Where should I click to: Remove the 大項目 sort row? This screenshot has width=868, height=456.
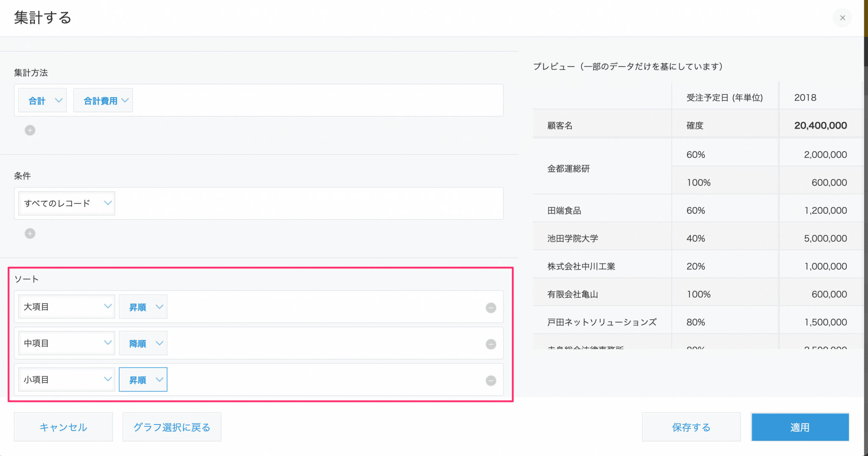pyautogui.click(x=491, y=308)
